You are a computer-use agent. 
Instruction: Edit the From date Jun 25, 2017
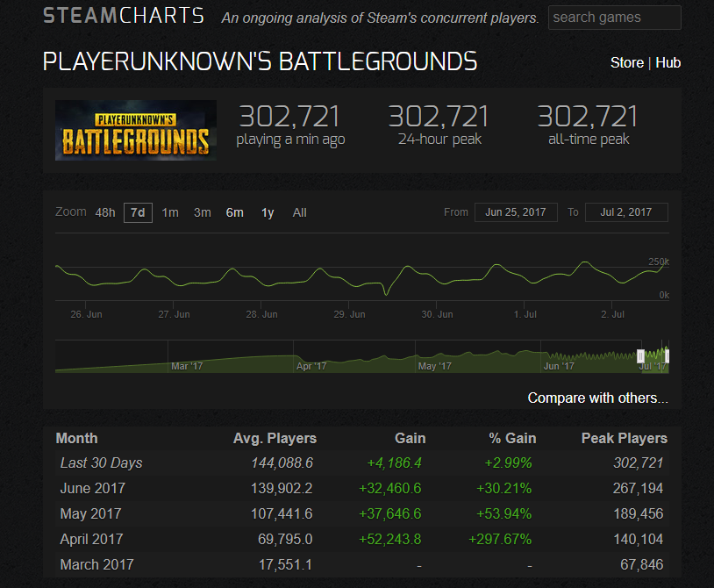pos(516,212)
